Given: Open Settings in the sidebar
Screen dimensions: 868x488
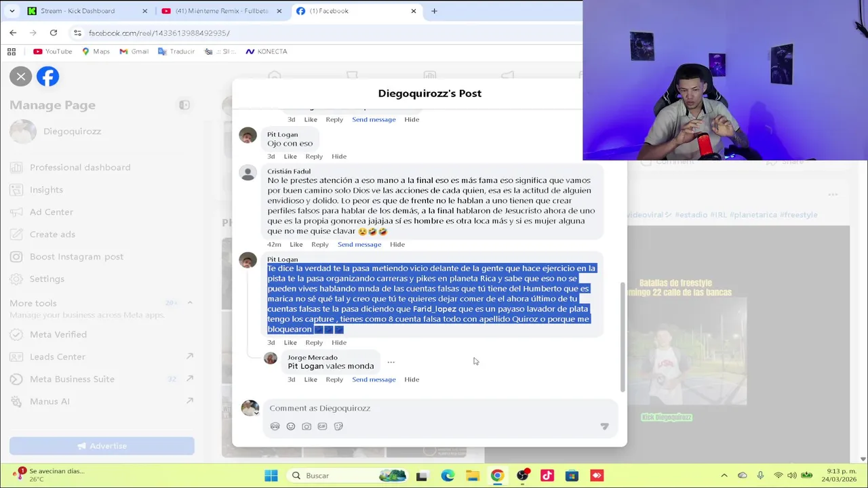Looking at the screenshot, I should coord(47,279).
